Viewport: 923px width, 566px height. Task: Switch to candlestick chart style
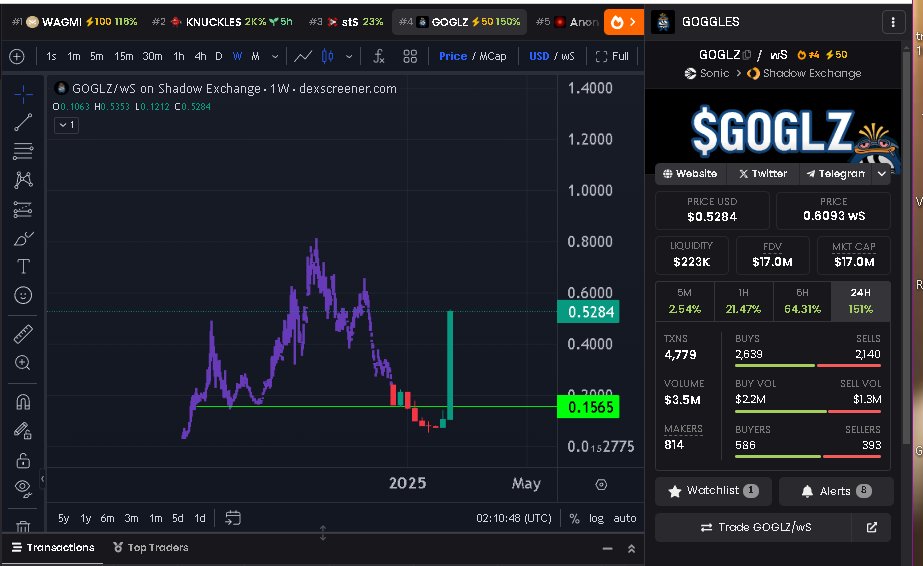click(328, 56)
